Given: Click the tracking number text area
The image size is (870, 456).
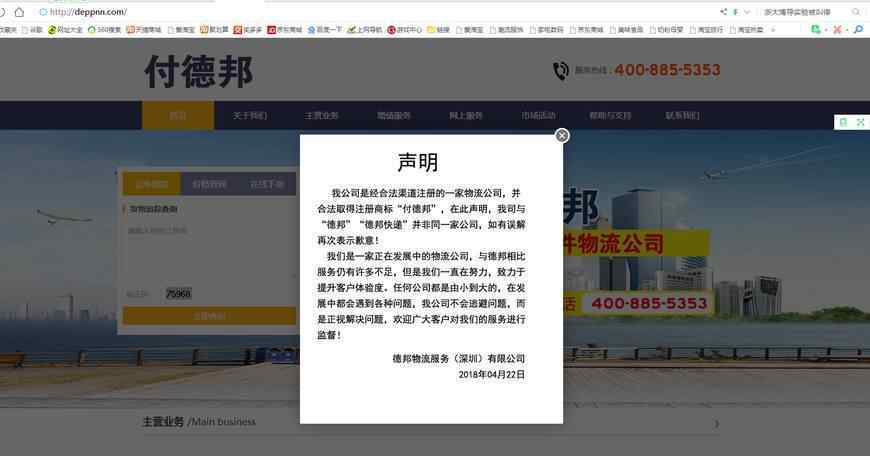Looking at the screenshot, I should pos(209,250).
